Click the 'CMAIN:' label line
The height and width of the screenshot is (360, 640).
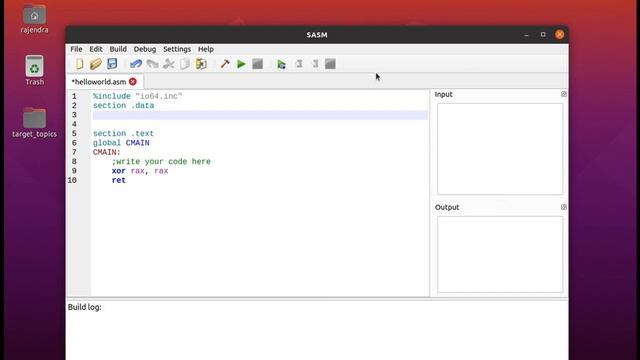point(107,153)
